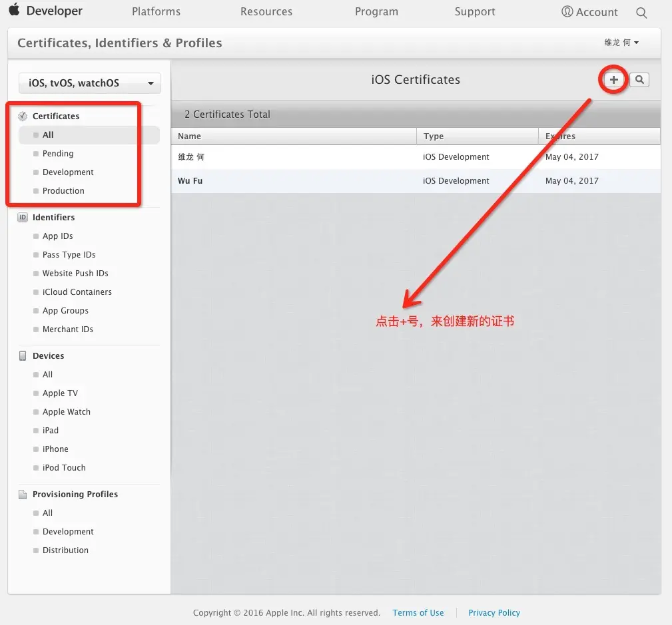The width and height of the screenshot is (672, 625).
Task: Open the iOS, tvOS, watchOS platform dropdown
Action: (x=90, y=83)
